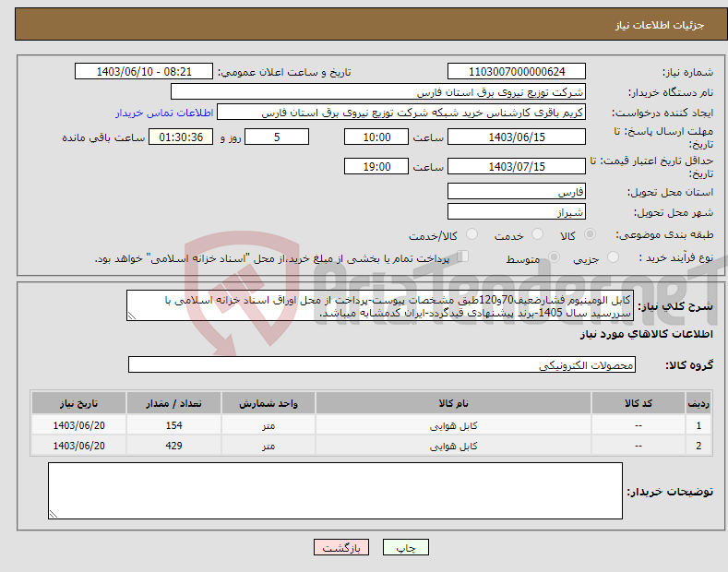Click date 1403/06/20 in row 2
Image resolution: width=728 pixels, height=572 pixels.
(x=79, y=446)
